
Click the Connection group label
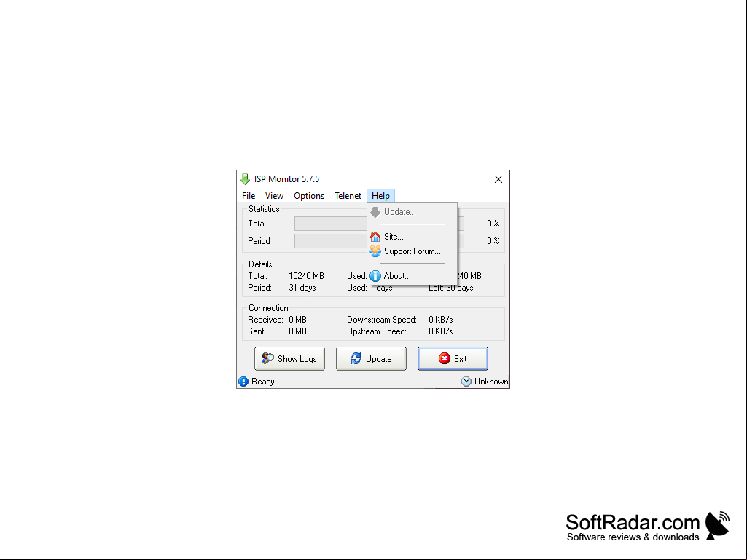(x=268, y=308)
